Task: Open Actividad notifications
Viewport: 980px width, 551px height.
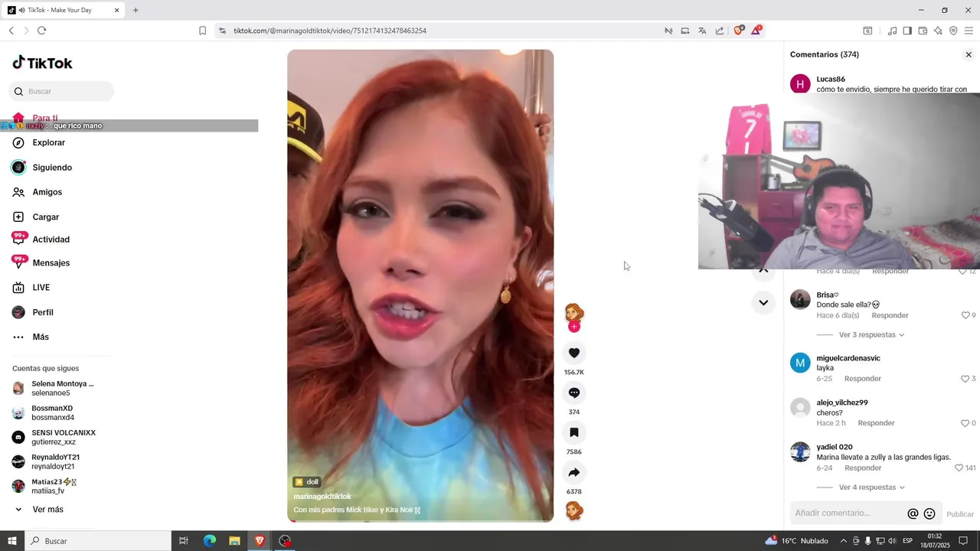Action: pyautogui.click(x=51, y=240)
